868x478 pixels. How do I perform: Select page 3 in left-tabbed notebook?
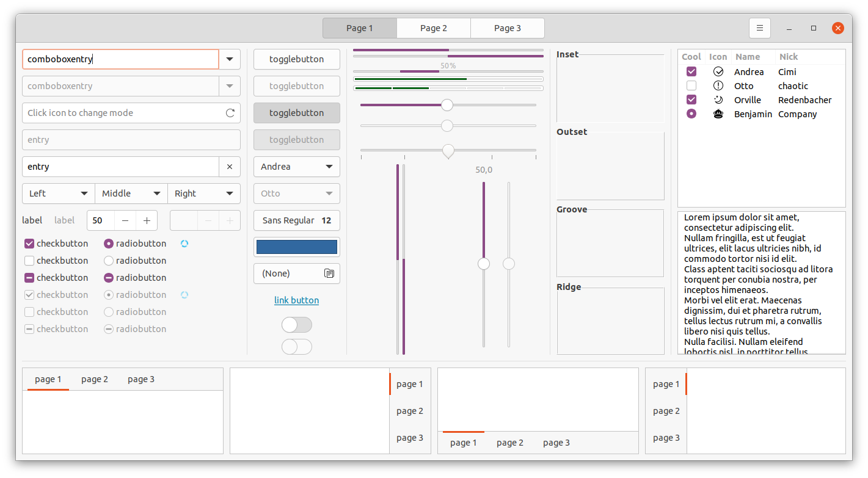666,438
